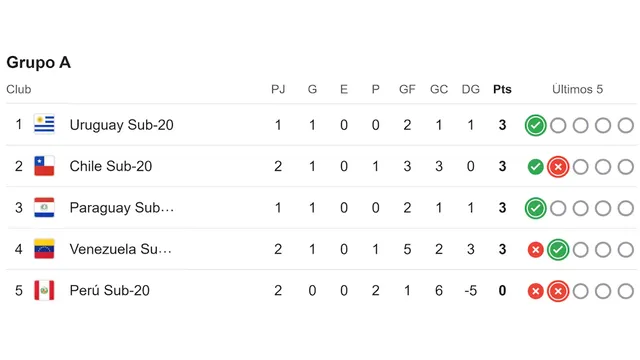The height and width of the screenshot is (360, 640).
Task: Open the Uruguay Sub-20 team link
Action: click(122, 125)
